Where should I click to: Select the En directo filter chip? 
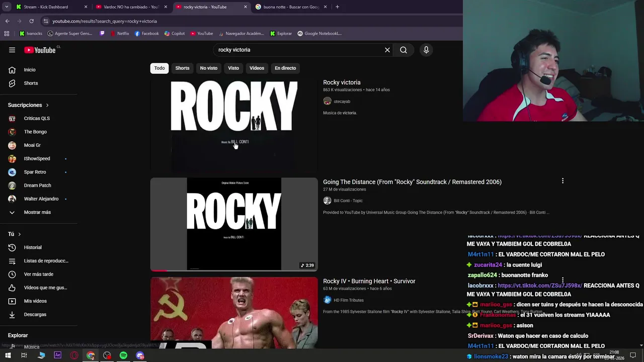[x=285, y=68]
